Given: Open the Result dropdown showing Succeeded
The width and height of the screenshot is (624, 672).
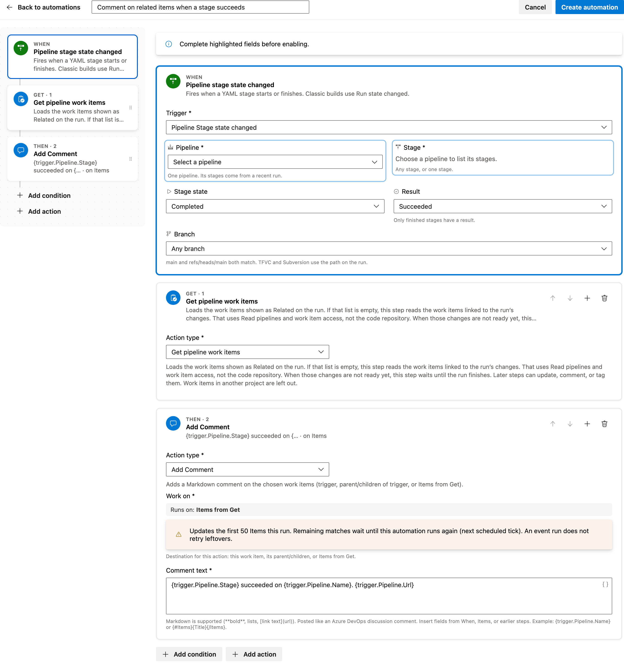Looking at the screenshot, I should tap(502, 206).
